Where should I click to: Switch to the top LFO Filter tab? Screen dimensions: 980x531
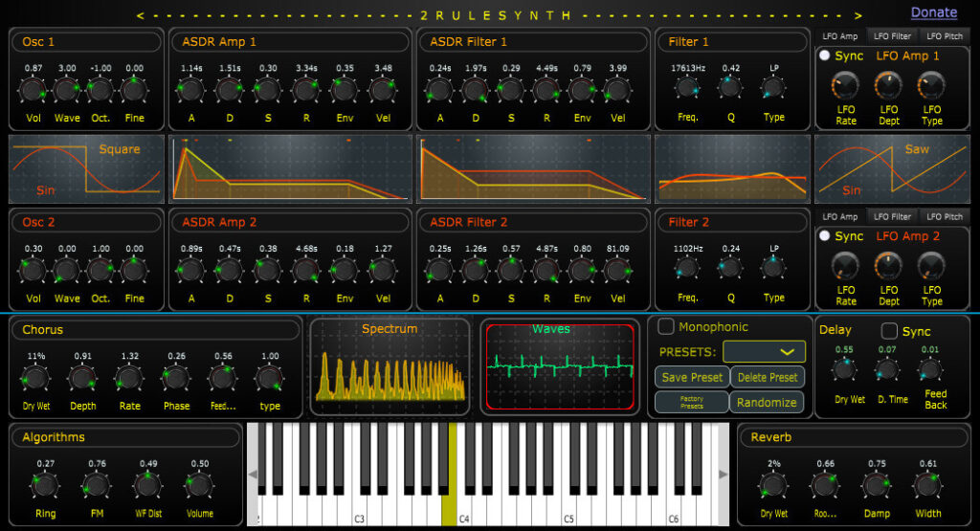892,35
